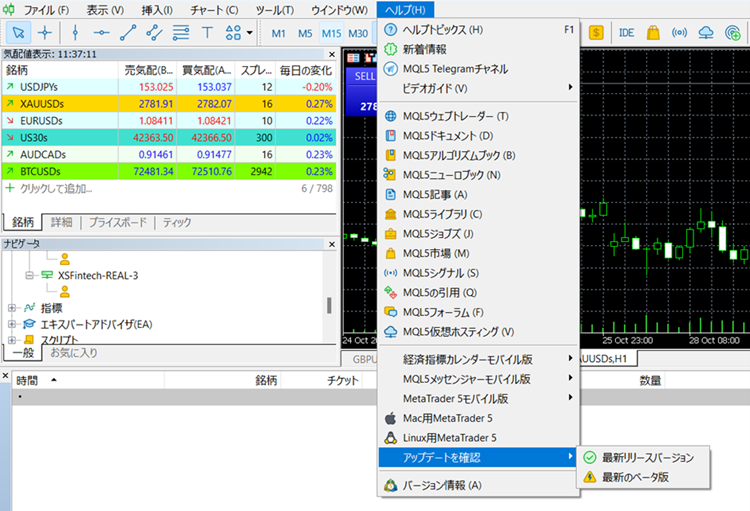Open MQL5ニューロブック entry
The image size is (750, 511).
point(479,175)
